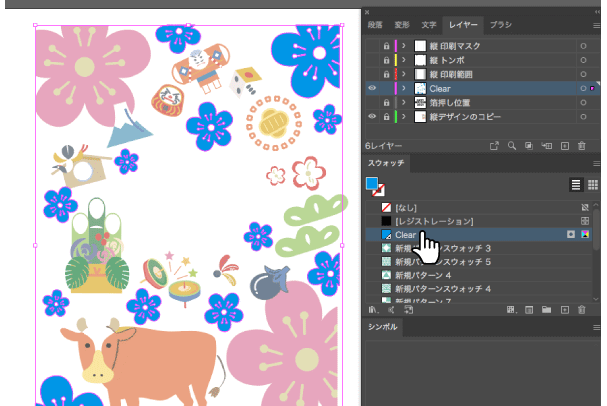Delete selected layer using Layers trash icon
This screenshot has width=607, height=406.
581,146
